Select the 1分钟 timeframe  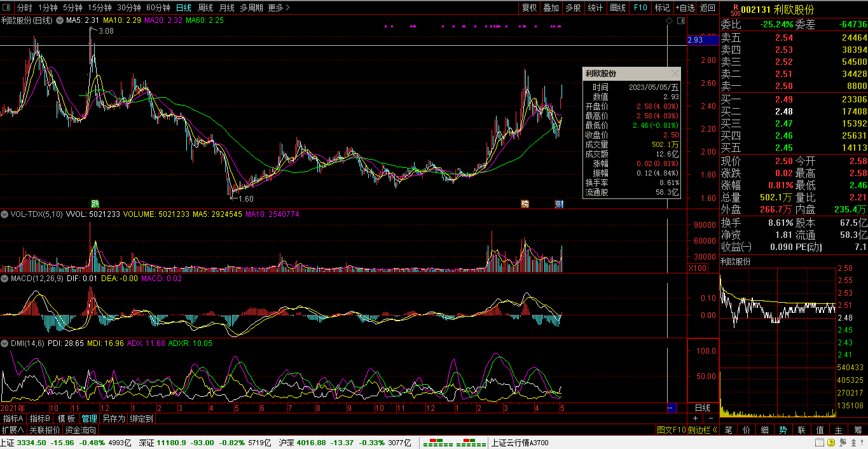pyautogui.click(x=48, y=8)
